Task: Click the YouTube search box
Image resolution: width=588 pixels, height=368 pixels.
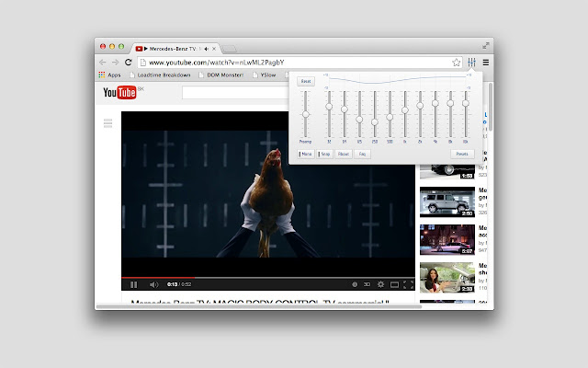Action: (x=235, y=93)
